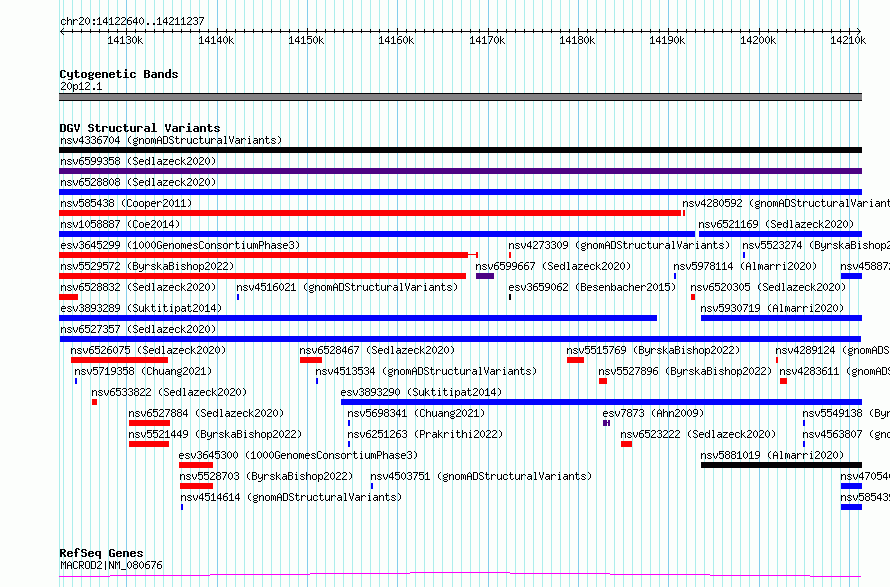
Task: Open esv7873 (Ahn2009) label
Action: tap(653, 413)
